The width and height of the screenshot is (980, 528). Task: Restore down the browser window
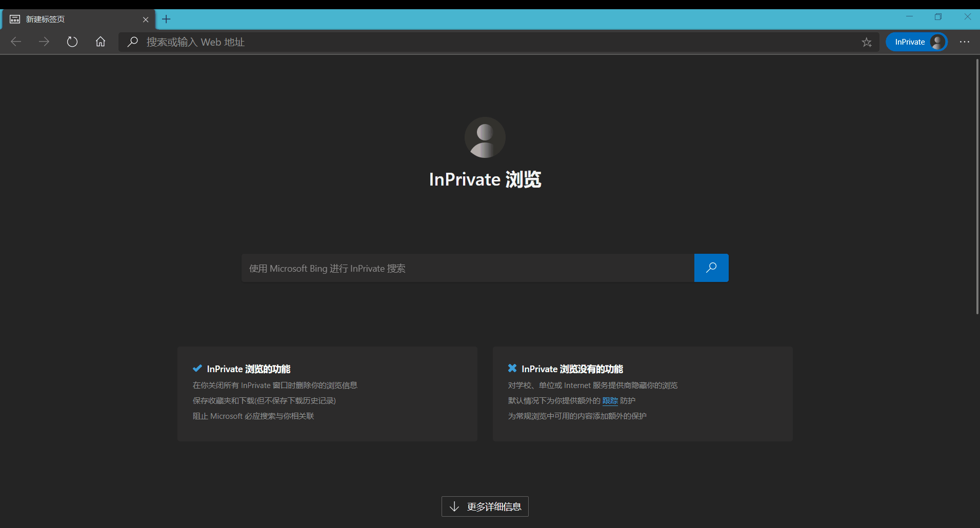pos(938,17)
